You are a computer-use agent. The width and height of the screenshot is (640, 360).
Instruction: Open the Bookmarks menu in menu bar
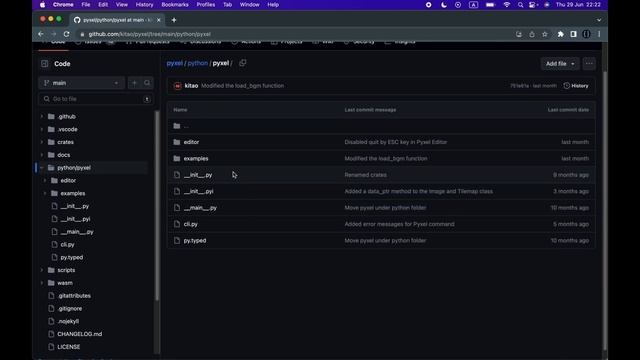point(175,5)
